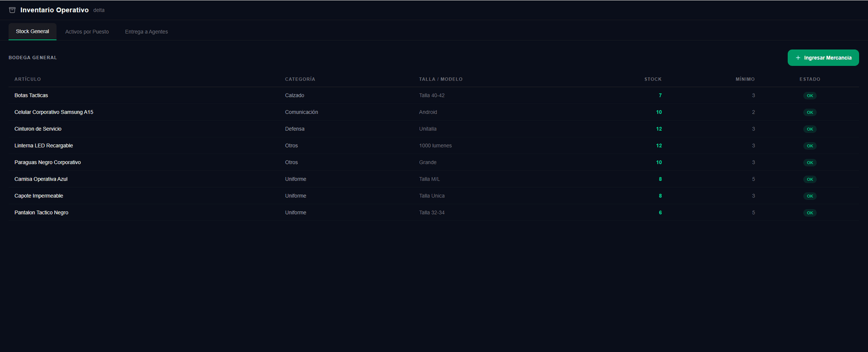This screenshot has height=352, width=868.
Task: Select Paraguas Negro Corporativo entry
Action: (47, 162)
